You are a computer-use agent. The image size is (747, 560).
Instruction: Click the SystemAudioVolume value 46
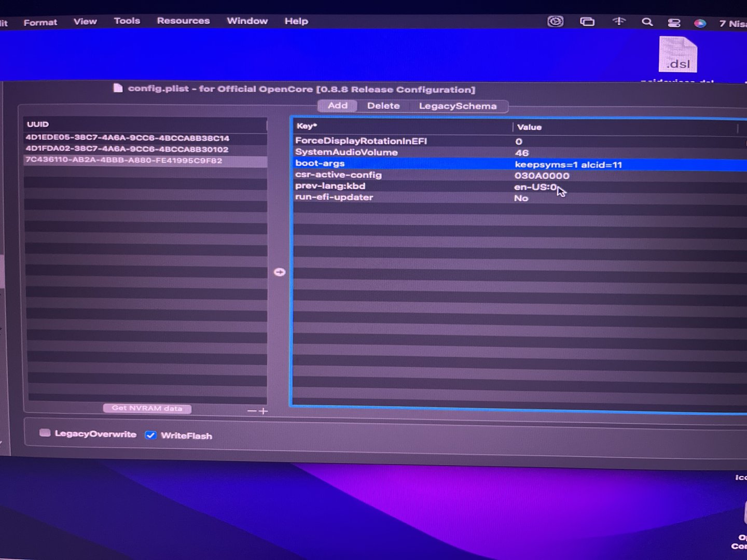tap(522, 153)
